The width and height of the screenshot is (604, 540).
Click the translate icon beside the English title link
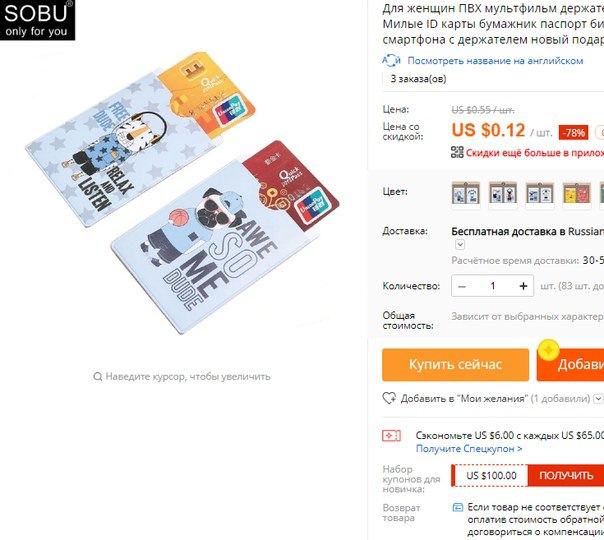392,60
